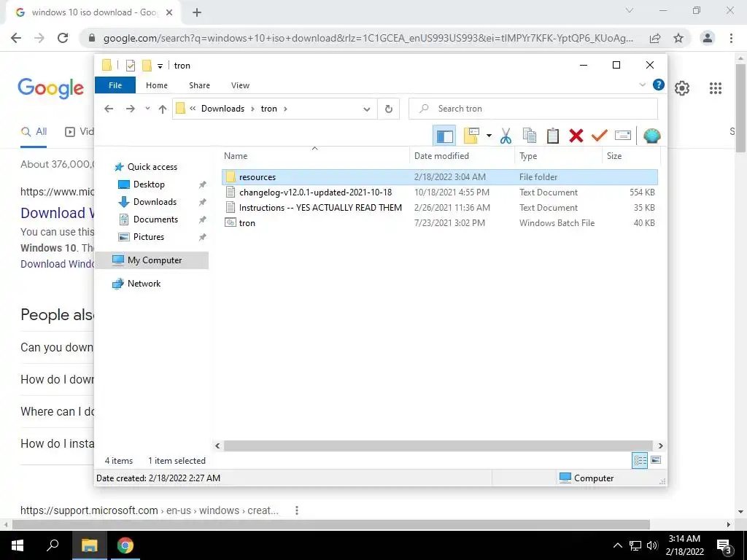The image size is (747, 560).
Task: Open the new folder icon's dropdown arrow
Action: 489,136
